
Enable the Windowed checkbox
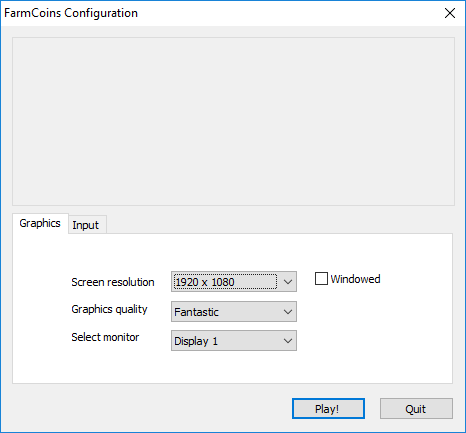coord(321,279)
